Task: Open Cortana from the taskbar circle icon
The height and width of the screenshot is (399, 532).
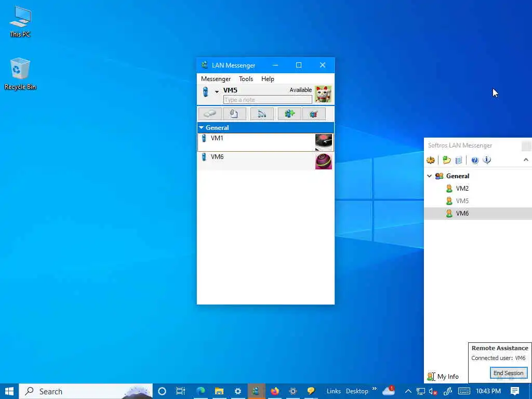Action: coord(162,391)
